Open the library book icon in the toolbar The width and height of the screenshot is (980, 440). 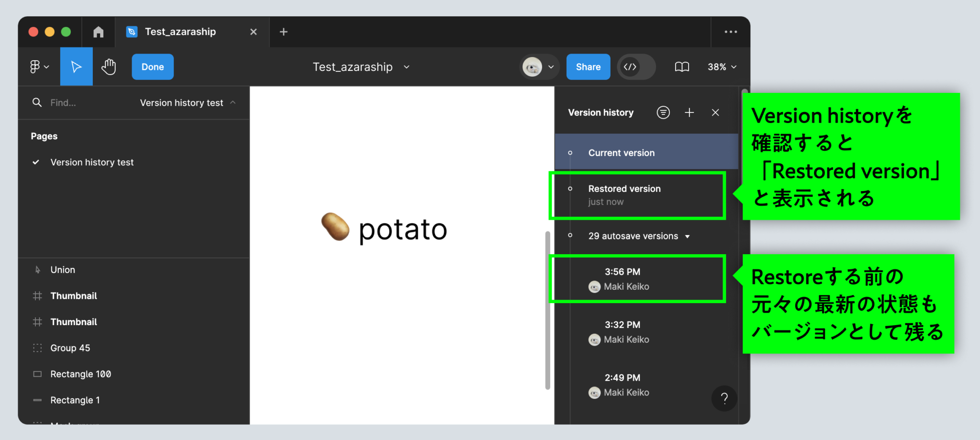click(681, 67)
